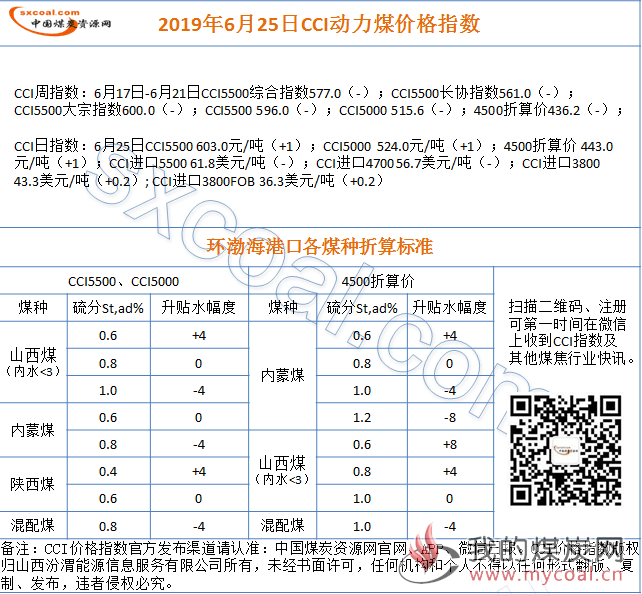The image size is (642, 594).
Task: Select 内蒙煤 cell in CCI5500 table
Action: 33,430
